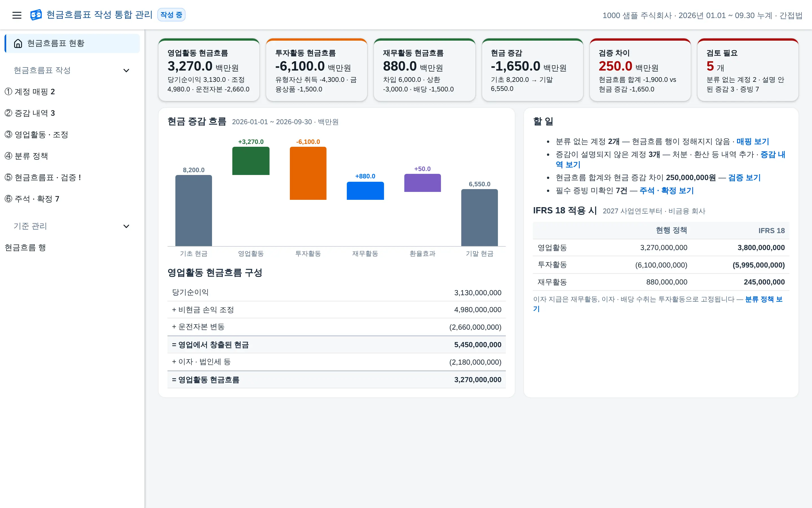Viewport: 812px width, 508px height.
Task: Click the 검증 보기 link
Action: [x=744, y=178]
